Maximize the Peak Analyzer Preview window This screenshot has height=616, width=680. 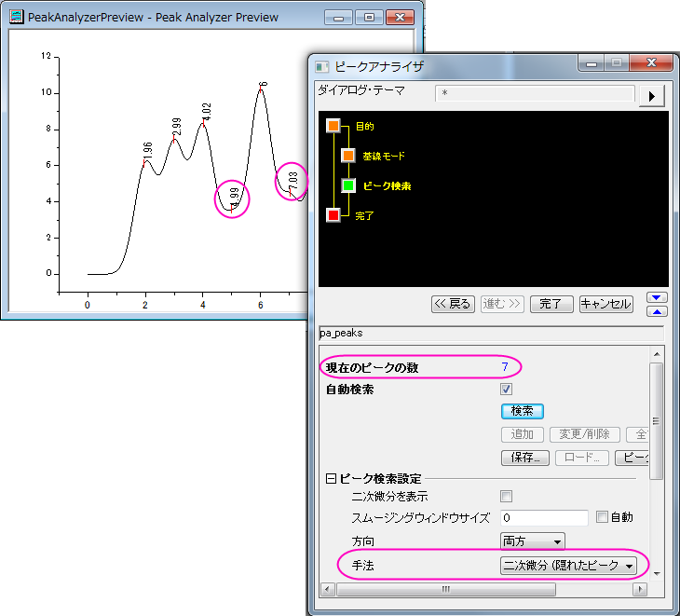(x=369, y=18)
